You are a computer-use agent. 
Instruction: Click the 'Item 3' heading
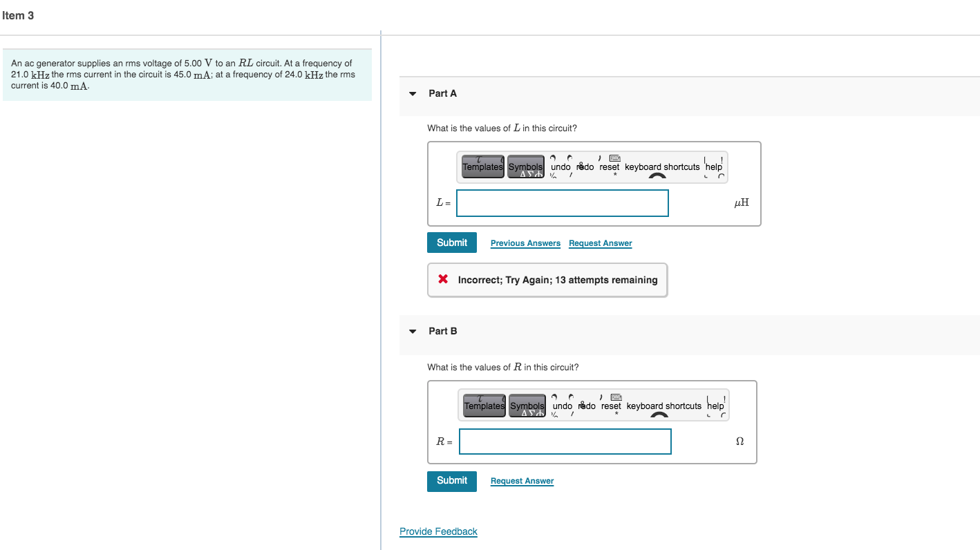(x=18, y=15)
